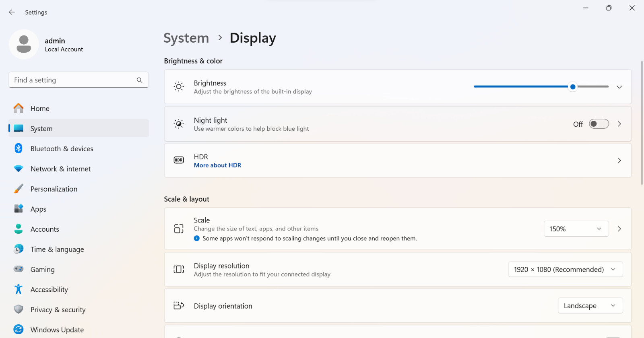The height and width of the screenshot is (338, 644).
Task: Go to Privacy & security
Action: tap(78, 309)
